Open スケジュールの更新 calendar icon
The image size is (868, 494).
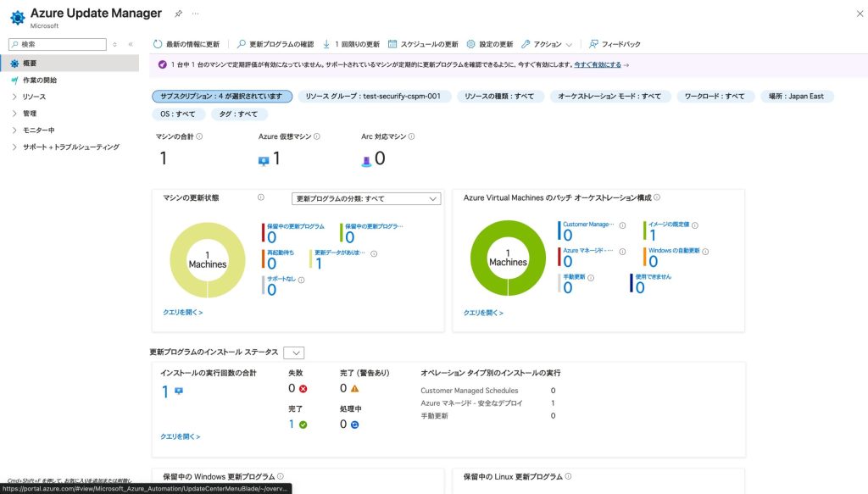pyautogui.click(x=392, y=44)
